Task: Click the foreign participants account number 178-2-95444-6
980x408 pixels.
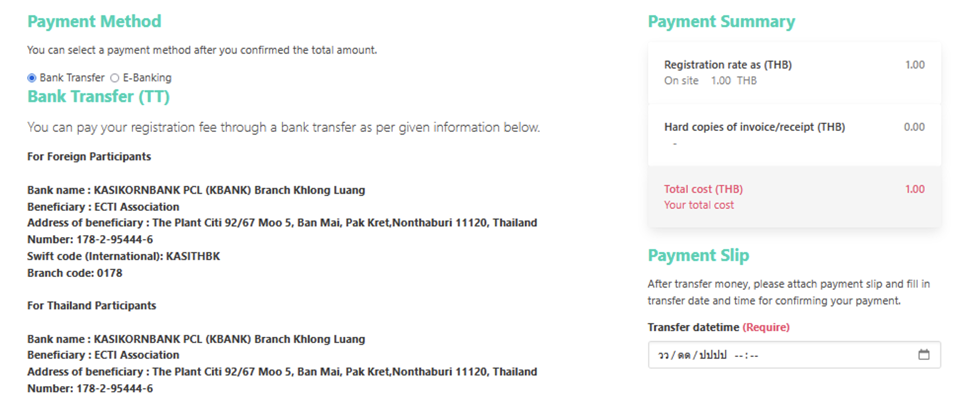Action: (x=114, y=239)
